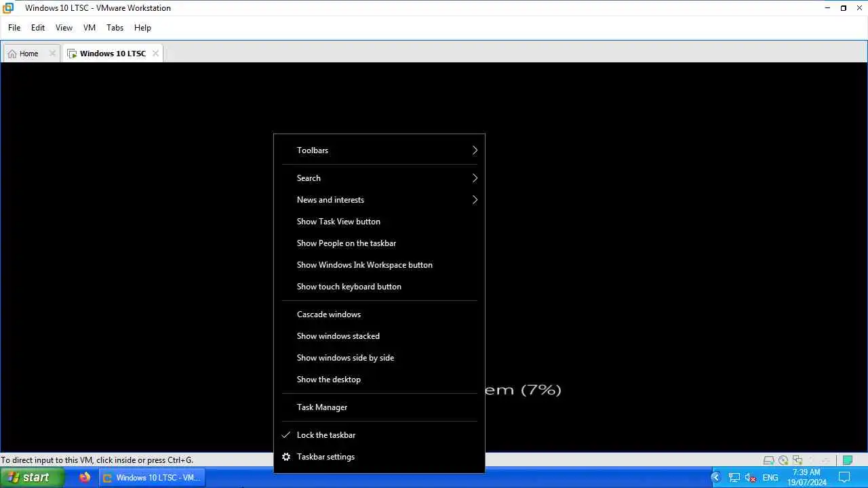Open Firefox from the taskbar

(85, 477)
